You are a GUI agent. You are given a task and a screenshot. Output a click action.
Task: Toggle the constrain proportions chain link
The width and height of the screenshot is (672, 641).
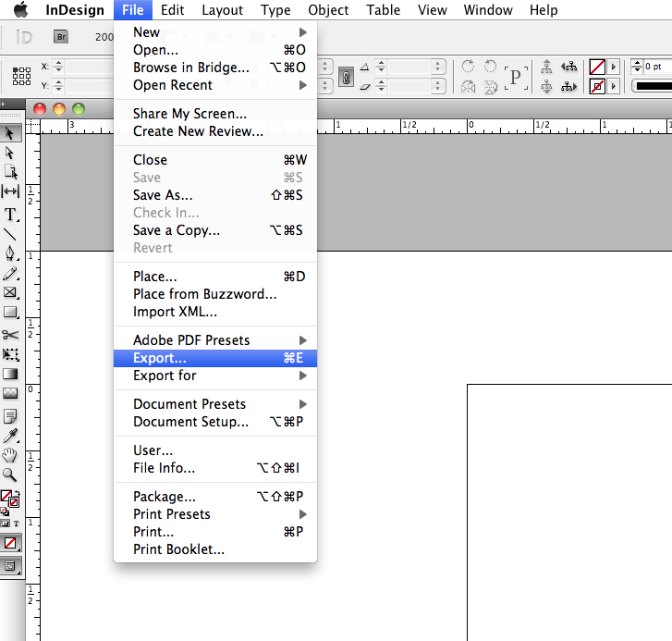tap(346, 77)
